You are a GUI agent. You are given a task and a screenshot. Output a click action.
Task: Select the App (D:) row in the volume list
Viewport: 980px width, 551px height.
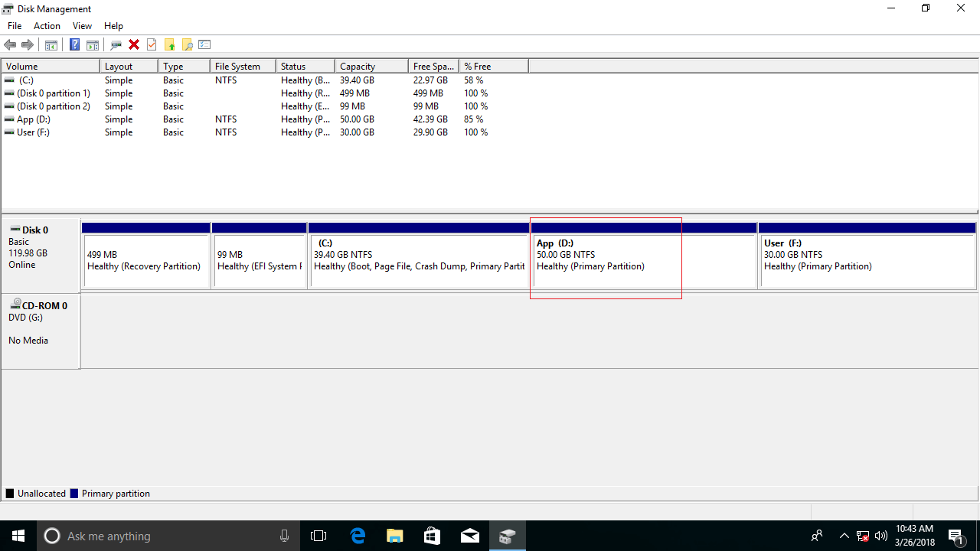tap(34, 119)
